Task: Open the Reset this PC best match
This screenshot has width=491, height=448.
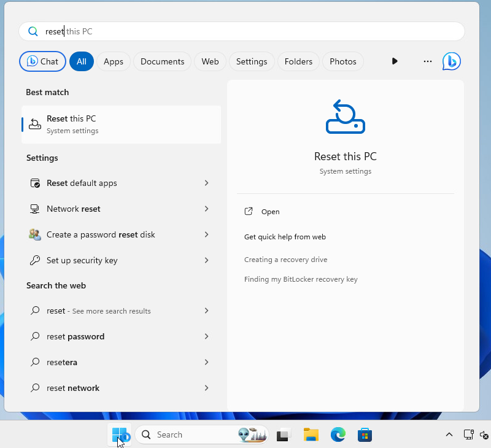Action: 121,125
